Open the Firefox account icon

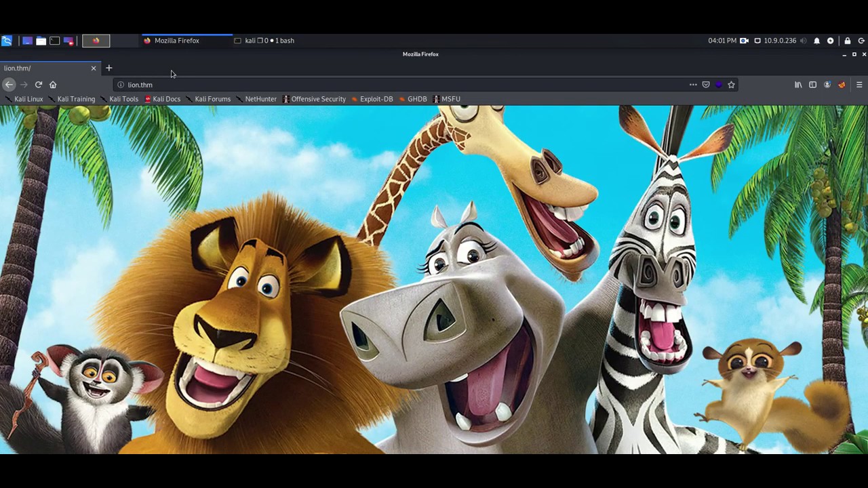(827, 85)
